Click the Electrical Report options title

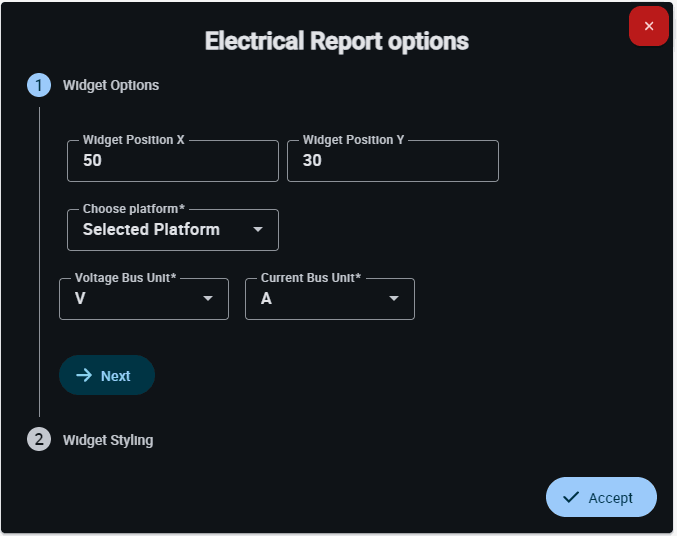click(337, 41)
